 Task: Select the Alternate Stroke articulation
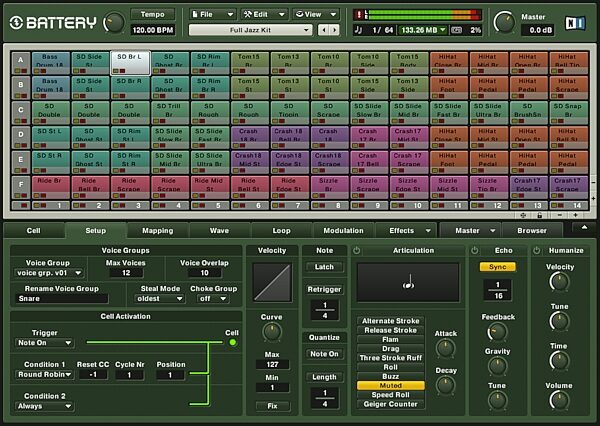pos(390,321)
